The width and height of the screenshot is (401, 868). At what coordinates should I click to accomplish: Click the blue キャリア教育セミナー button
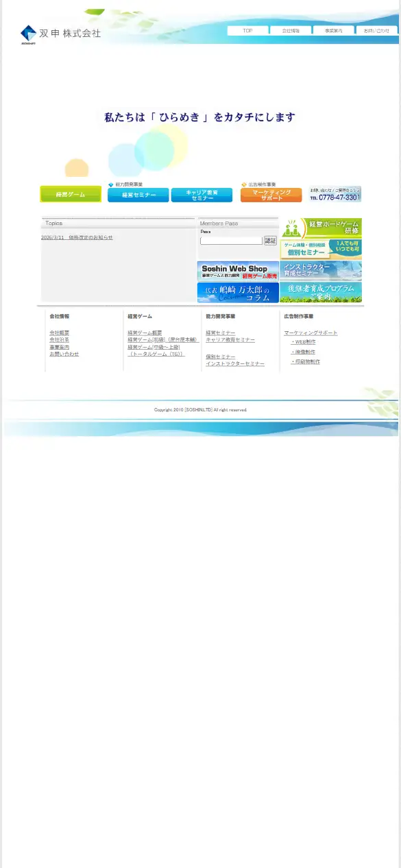(202, 195)
